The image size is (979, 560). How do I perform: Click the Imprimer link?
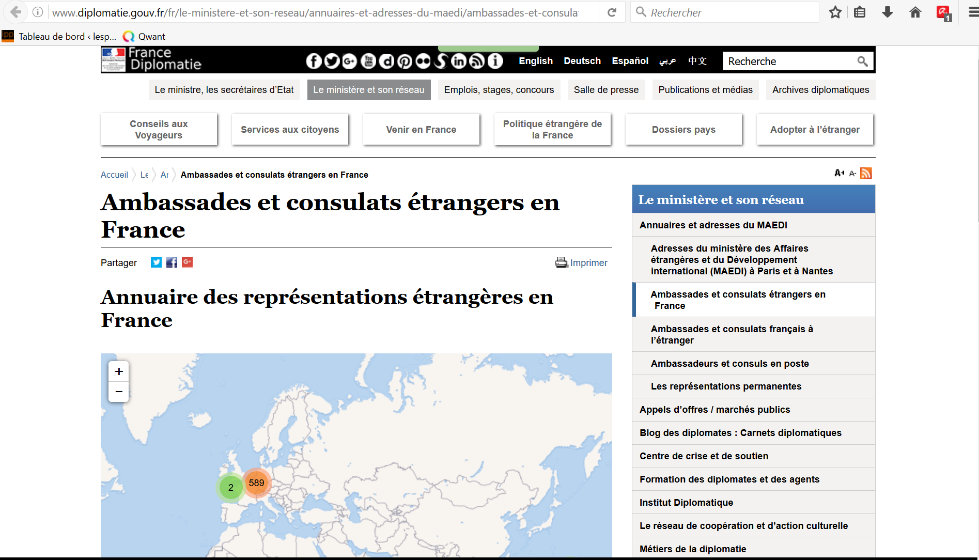coord(588,263)
